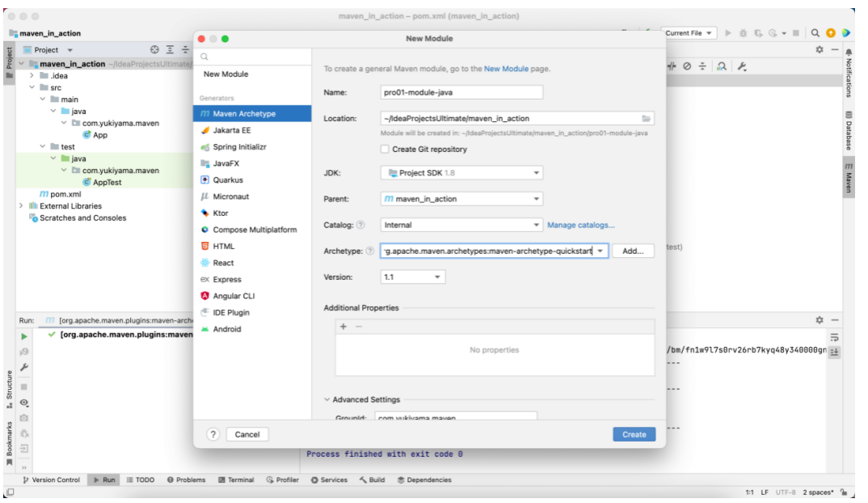The height and width of the screenshot is (503, 868).
Task: Click the dialog help question button
Action: (213, 434)
